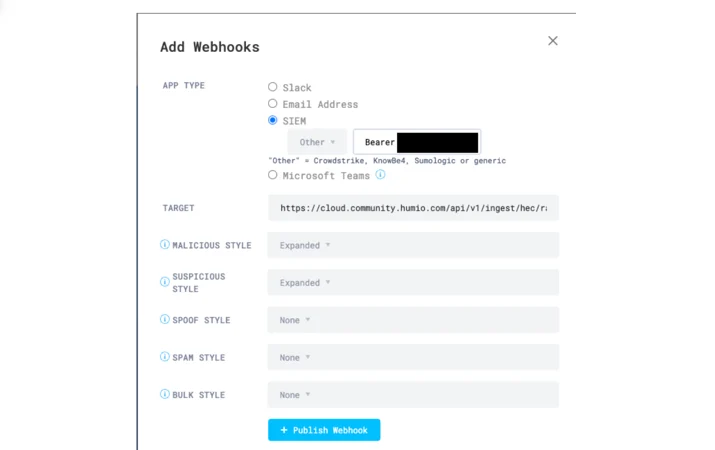This screenshot has height=450, width=715.
Task: Close the Add Webhooks dialog
Action: pos(553,41)
